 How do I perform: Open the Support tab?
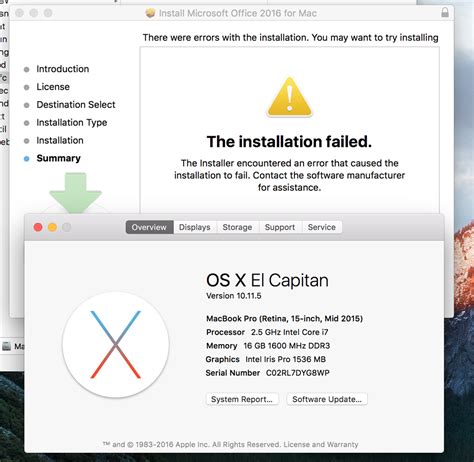[x=280, y=227]
